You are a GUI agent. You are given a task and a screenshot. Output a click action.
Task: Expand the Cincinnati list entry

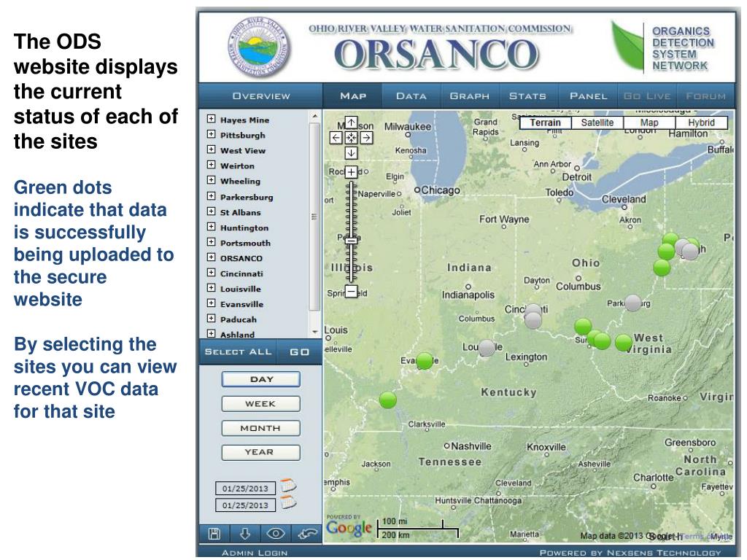click(211, 272)
